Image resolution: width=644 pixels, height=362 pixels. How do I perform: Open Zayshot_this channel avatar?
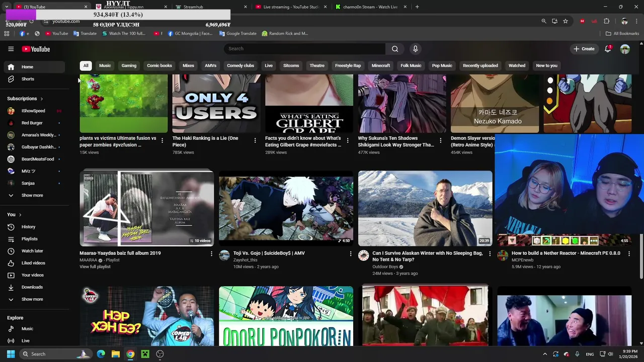click(224, 255)
